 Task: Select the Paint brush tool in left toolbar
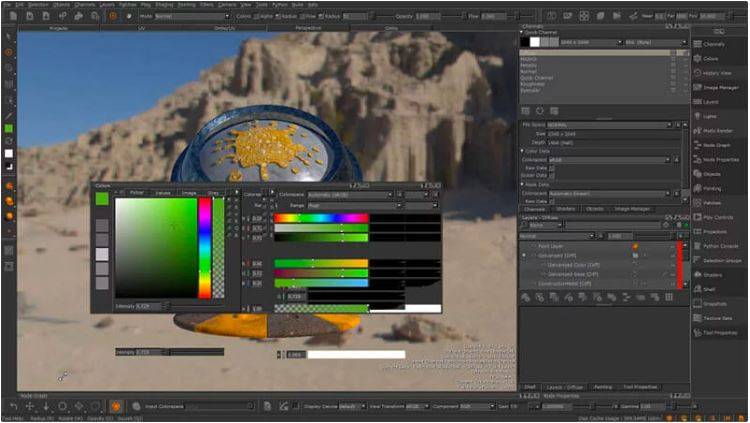point(9,52)
